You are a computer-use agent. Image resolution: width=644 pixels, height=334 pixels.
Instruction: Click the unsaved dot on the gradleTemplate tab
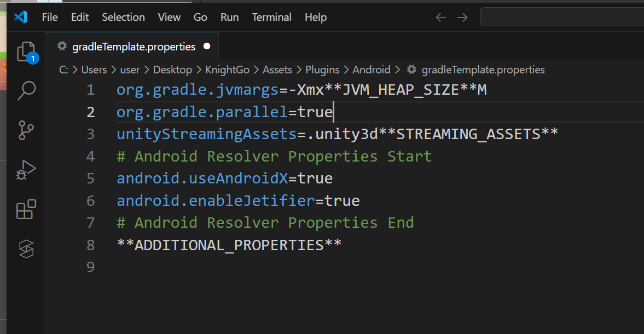207,46
